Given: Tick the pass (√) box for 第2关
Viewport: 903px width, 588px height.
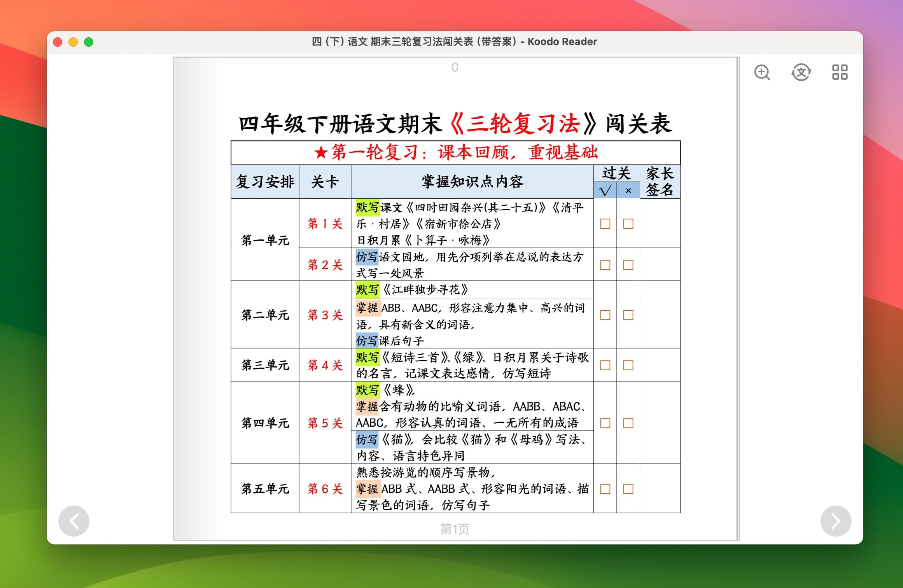Looking at the screenshot, I should tap(605, 265).
